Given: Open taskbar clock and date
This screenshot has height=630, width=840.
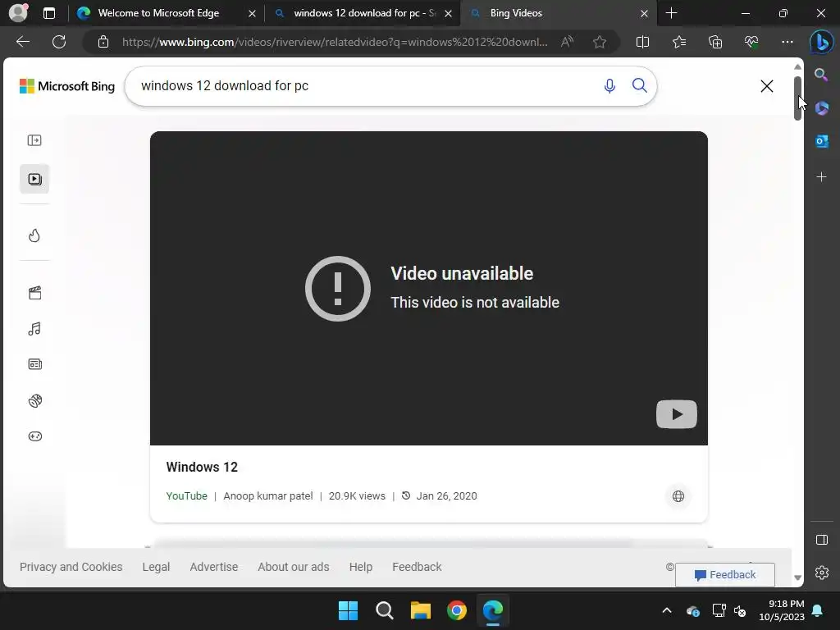Looking at the screenshot, I should 781,610.
